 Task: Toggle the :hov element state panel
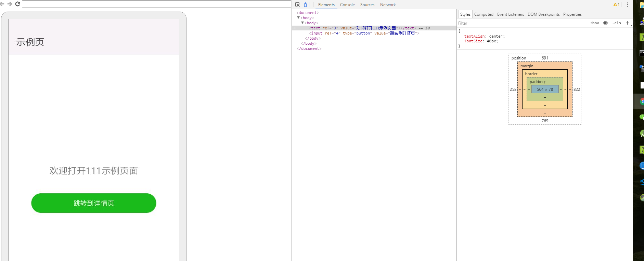tap(595, 23)
